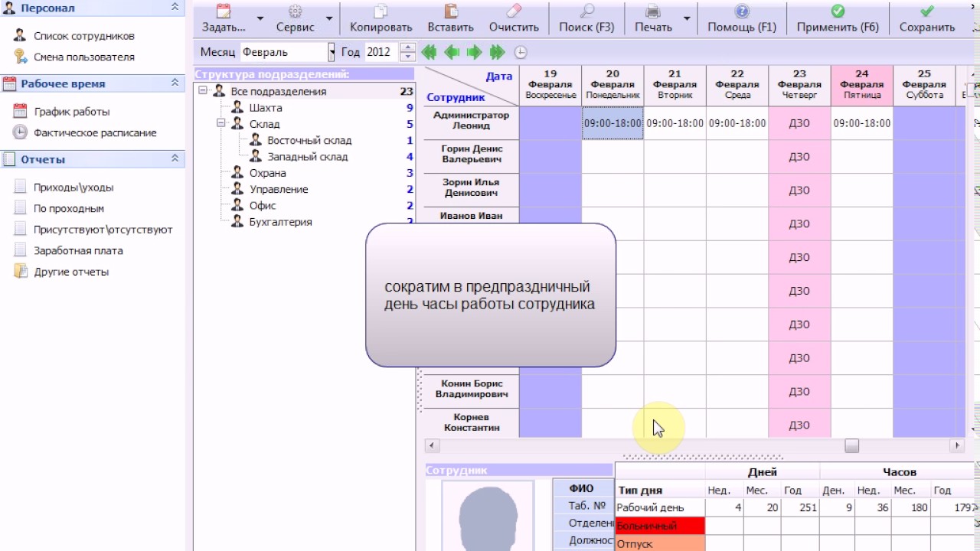The height and width of the screenshot is (551, 980).
Task: Select the red Больничный day type
Action: pos(659,526)
